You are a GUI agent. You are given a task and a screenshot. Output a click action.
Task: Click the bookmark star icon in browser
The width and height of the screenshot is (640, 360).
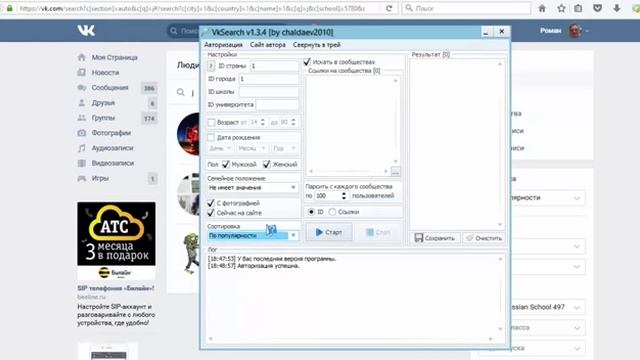(561, 8)
